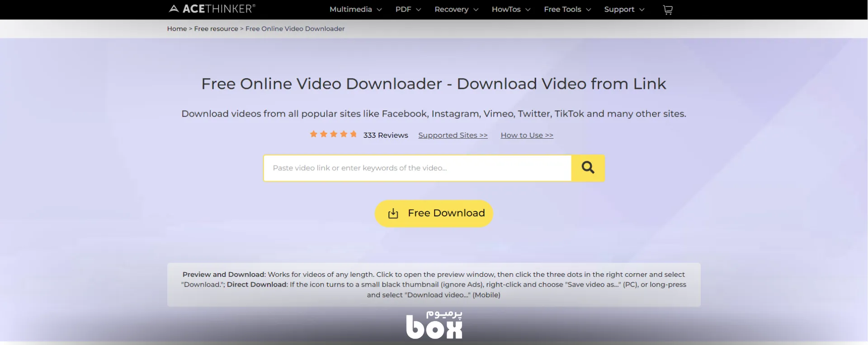Open the How to Use link
This screenshot has width=868, height=345.
[527, 135]
